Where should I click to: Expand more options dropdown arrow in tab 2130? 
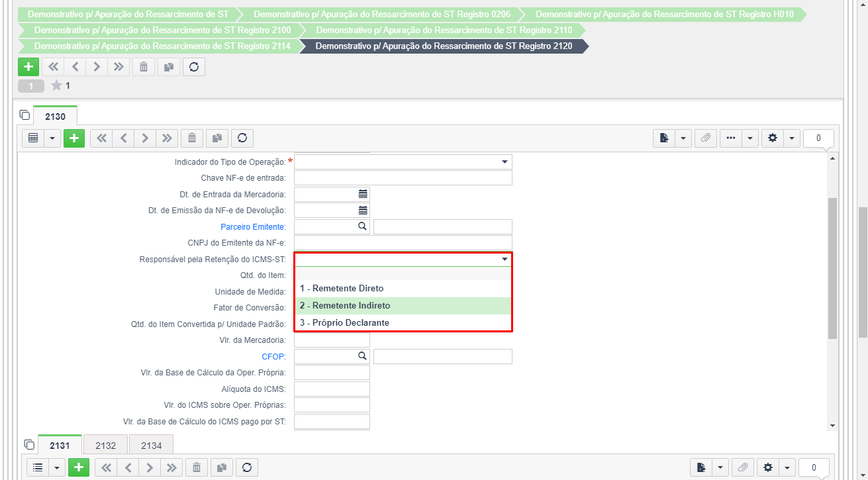coord(750,138)
